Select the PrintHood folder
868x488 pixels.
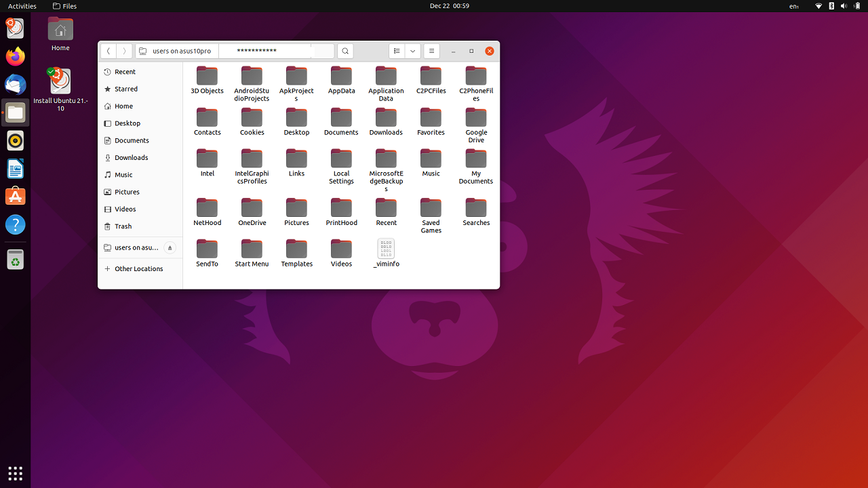(341, 212)
